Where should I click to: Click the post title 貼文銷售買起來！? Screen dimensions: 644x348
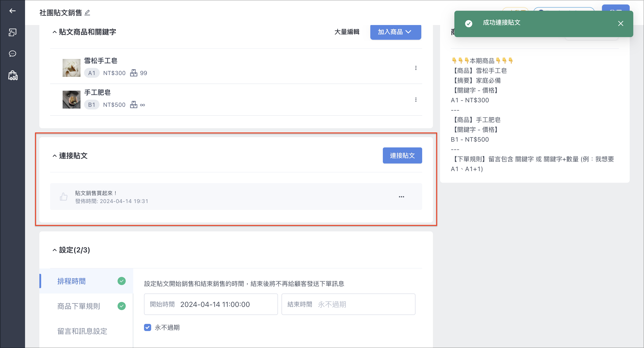[96, 193]
